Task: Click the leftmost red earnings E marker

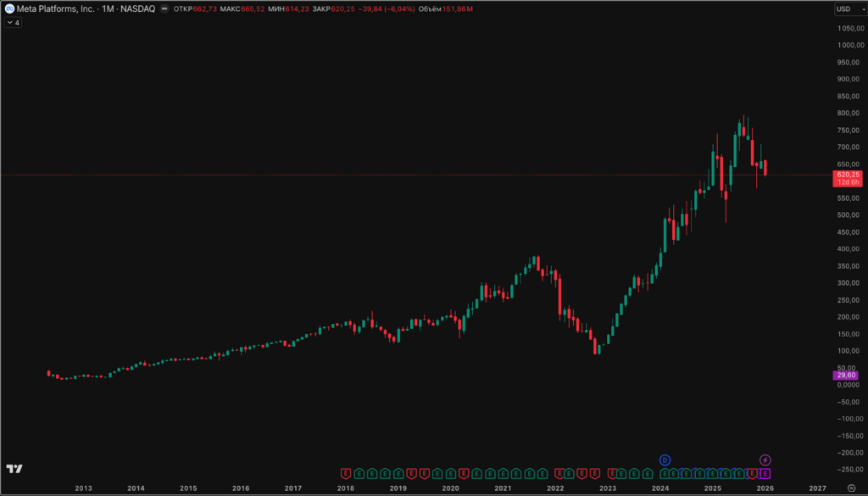Action: click(345, 473)
